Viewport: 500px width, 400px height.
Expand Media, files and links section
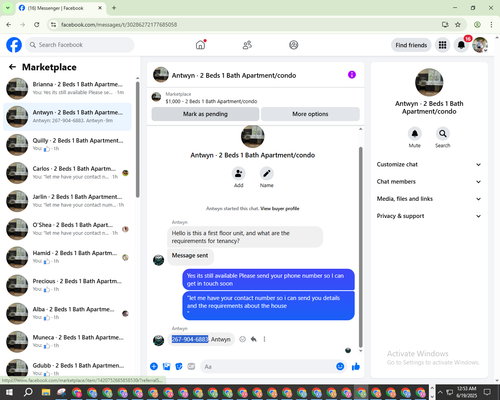[x=429, y=199]
